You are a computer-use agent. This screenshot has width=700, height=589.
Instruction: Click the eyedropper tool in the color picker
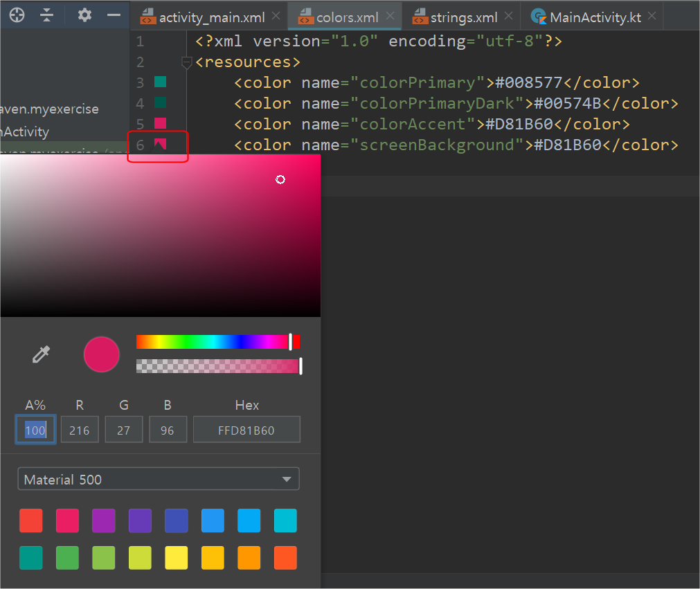[x=40, y=354]
